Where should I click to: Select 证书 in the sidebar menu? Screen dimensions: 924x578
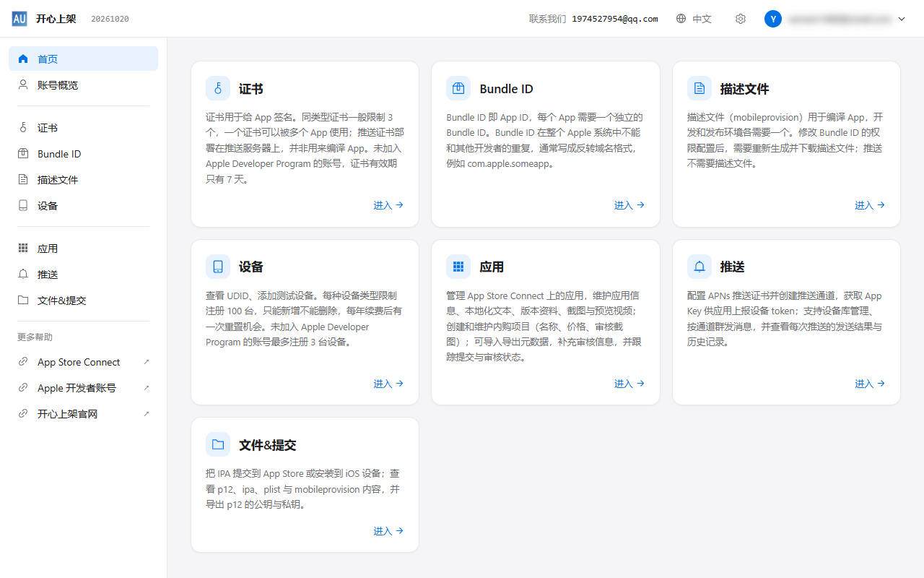pyautogui.click(x=83, y=128)
